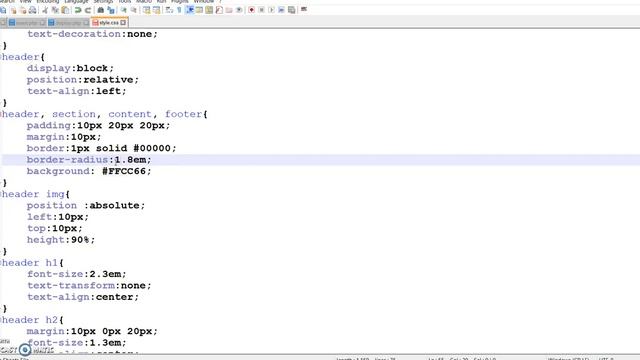The width and height of the screenshot is (640, 360).
Task: Click the 'font-size:1.3em;' line
Action: point(77,342)
